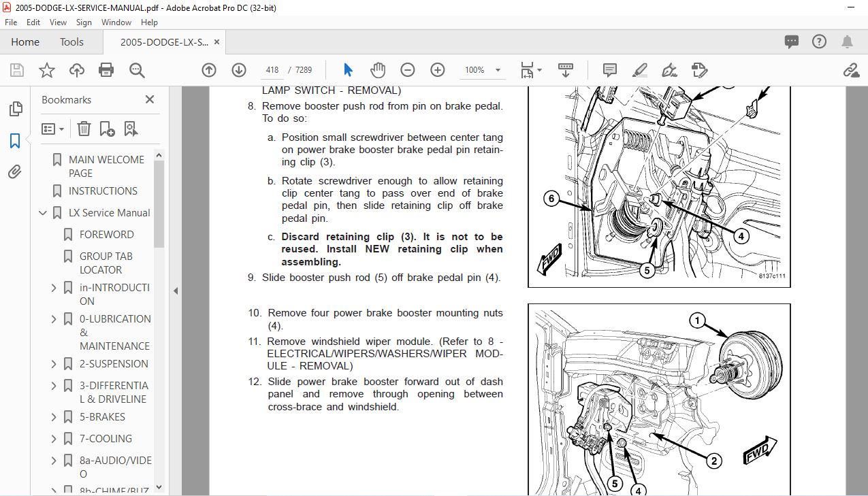Click the scrolling mode toolbar icon
868x496 pixels.
click(x=566, y=70)
